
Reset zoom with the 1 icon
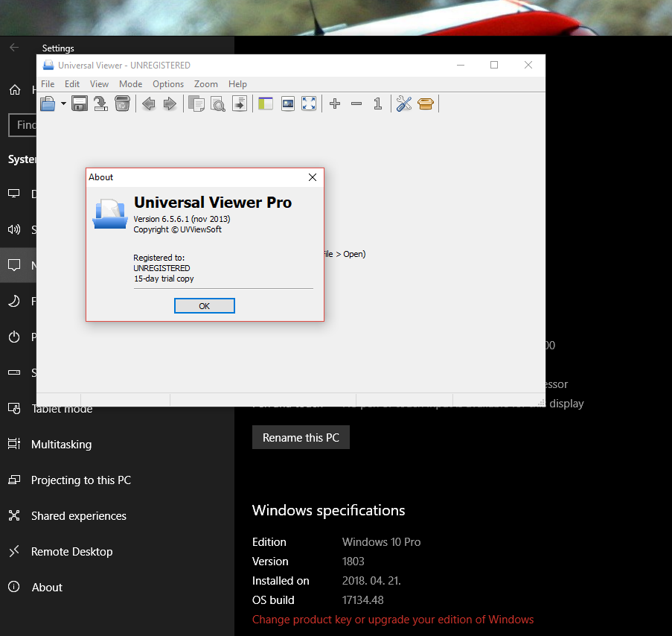378,104
